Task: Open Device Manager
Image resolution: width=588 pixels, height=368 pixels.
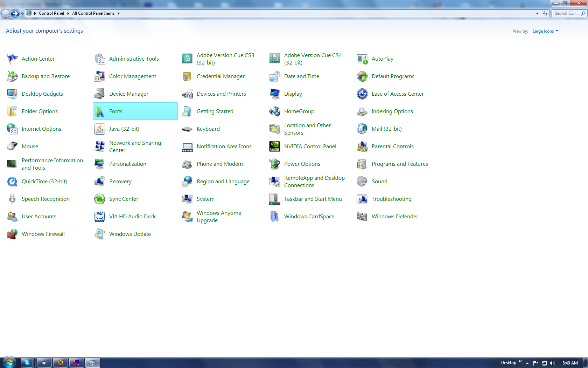Action: (x=129, y=94)
